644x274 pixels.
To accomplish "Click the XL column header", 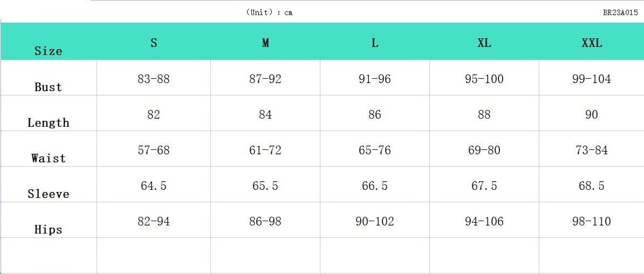I will point(484,43).
